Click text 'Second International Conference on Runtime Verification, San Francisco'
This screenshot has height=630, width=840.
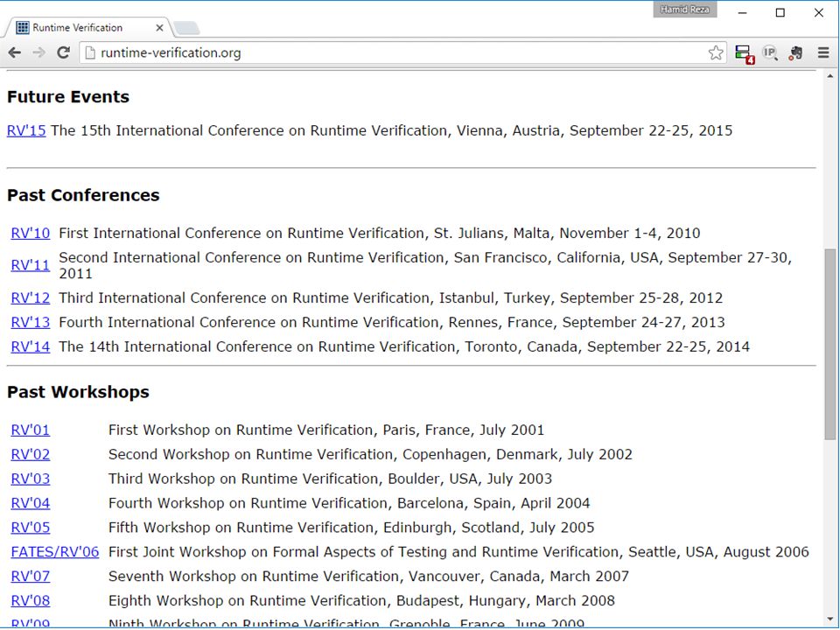pos(304,257)
